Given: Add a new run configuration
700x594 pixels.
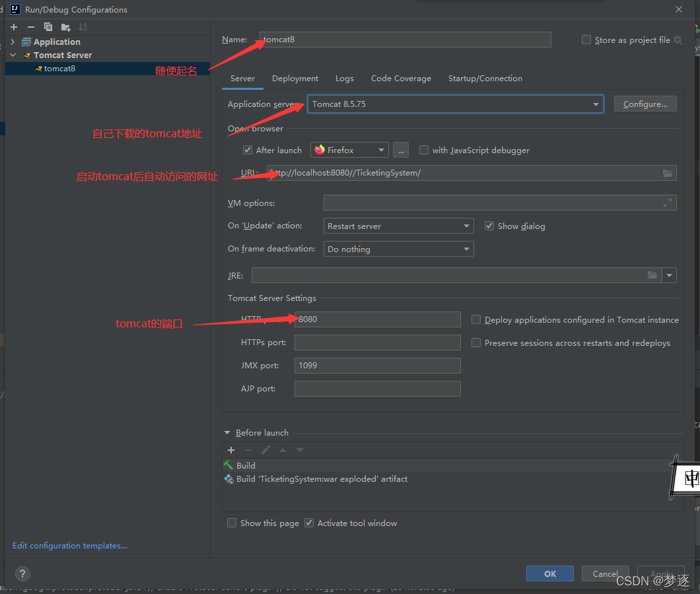Looking at the screenshot, I should (13, 27).
